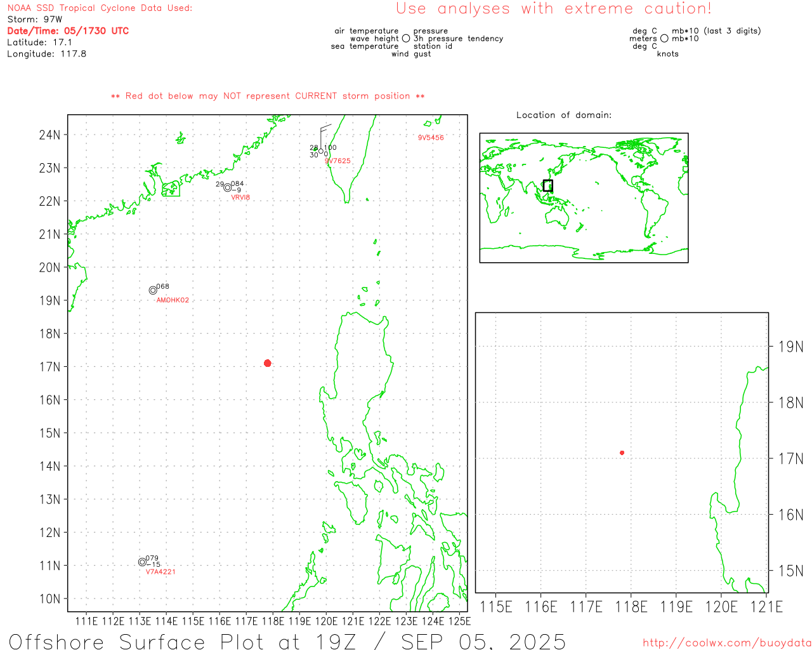Click the AMOHK02 station circle marker

pyautogui.click(x=153, y=291)
